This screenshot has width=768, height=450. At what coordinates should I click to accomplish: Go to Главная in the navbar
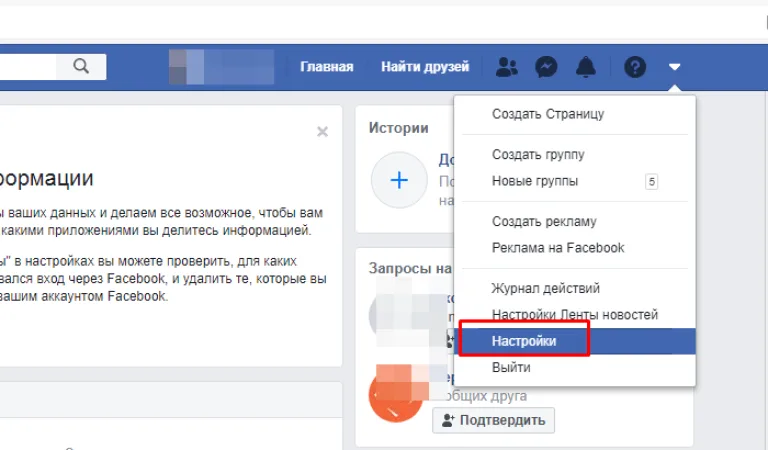click(327, 67)
